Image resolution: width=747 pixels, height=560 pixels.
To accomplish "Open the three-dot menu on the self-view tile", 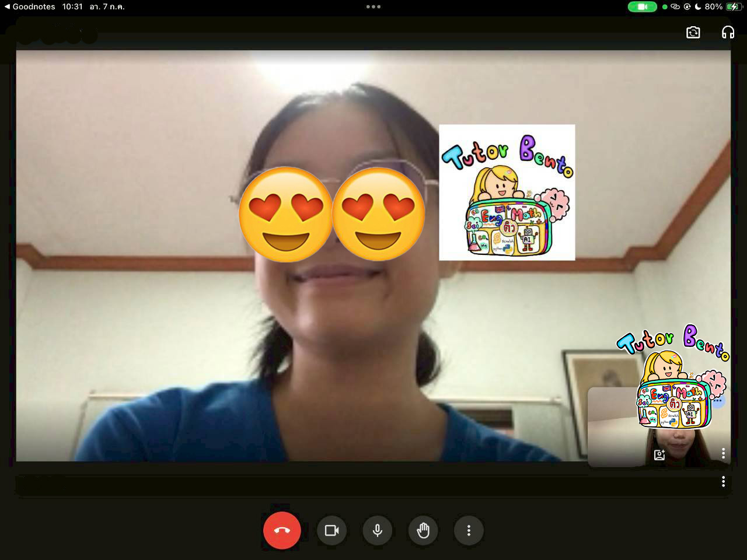I will click(x=723, y=453).
